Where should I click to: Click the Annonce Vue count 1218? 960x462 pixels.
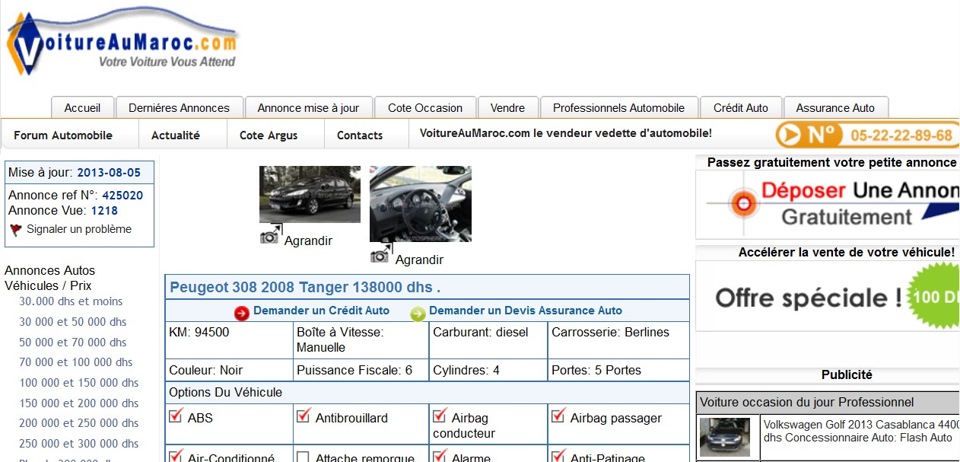coord(105,211)
